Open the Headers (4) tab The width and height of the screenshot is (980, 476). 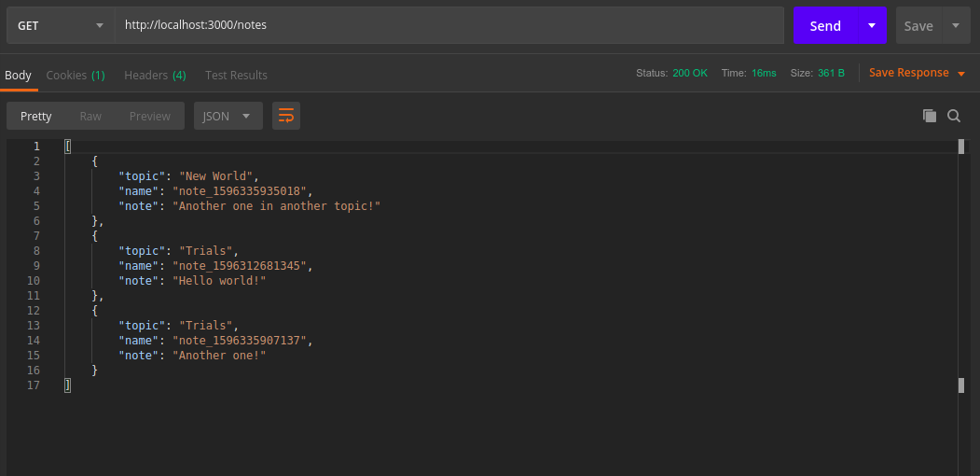point(155,75)
